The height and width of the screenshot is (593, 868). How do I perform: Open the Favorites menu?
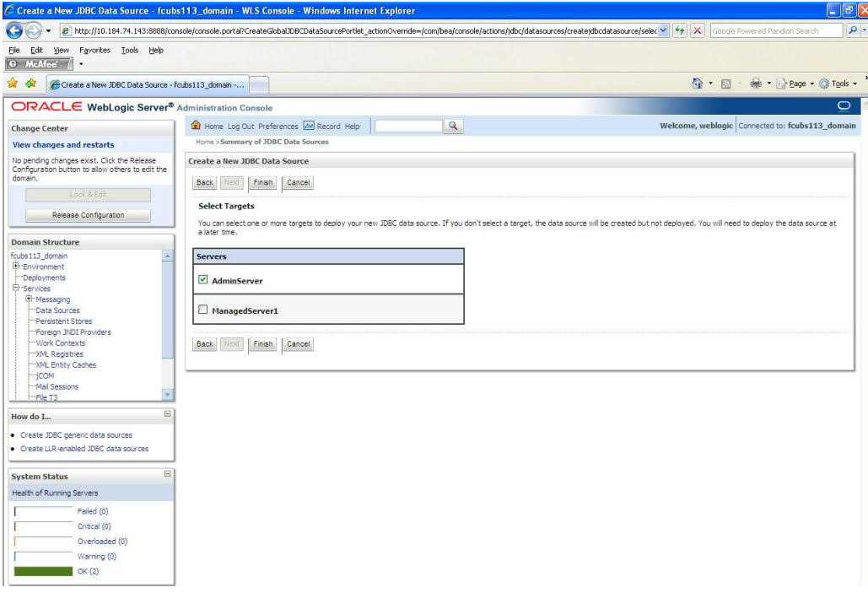tap(94, 50)
